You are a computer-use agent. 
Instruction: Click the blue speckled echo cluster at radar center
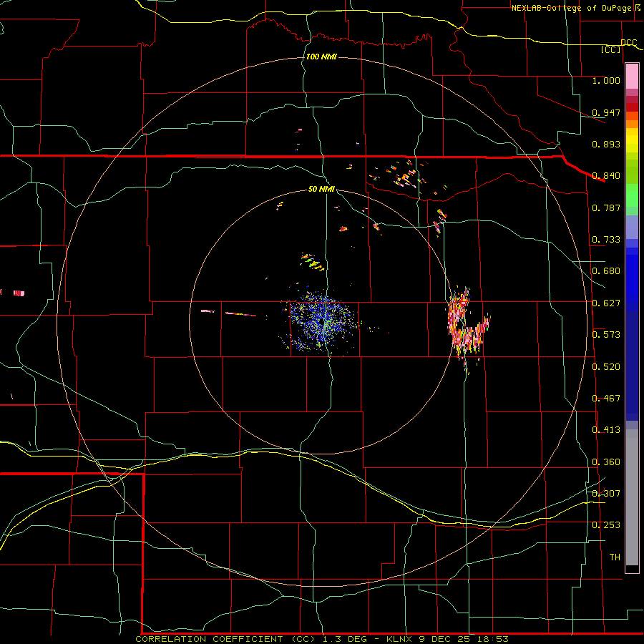323,323
